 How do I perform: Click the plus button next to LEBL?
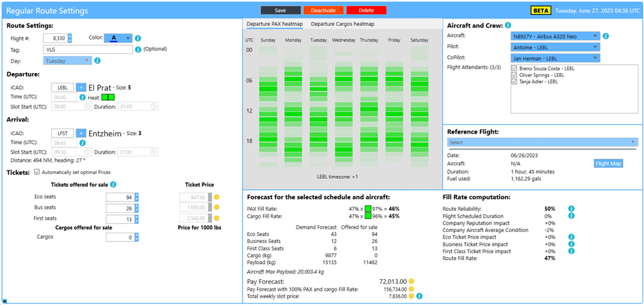pyautogui.click(x=80, y=87)
